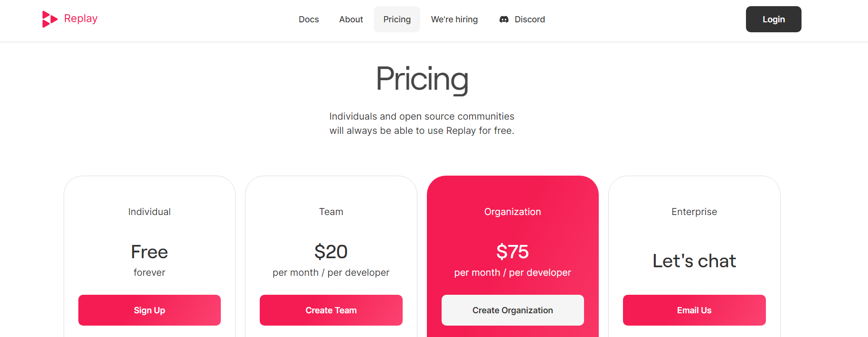
Task: Click the $20 Team price
Action: (x=331, y=252)
